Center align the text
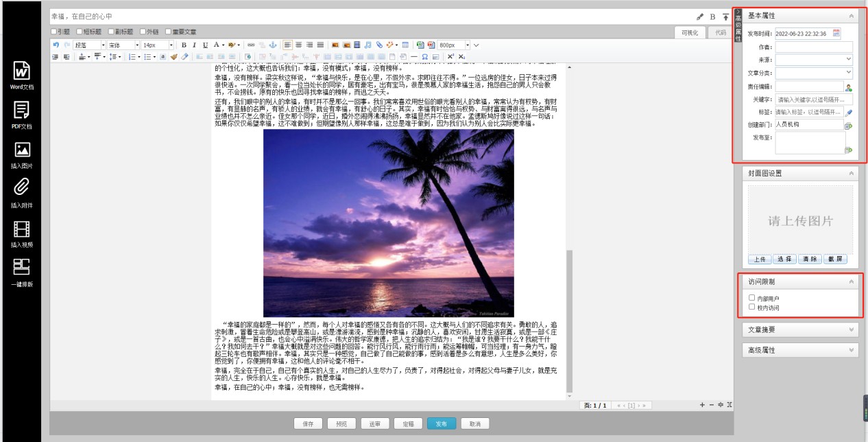 pyautogui.click(x=298, y=45)
